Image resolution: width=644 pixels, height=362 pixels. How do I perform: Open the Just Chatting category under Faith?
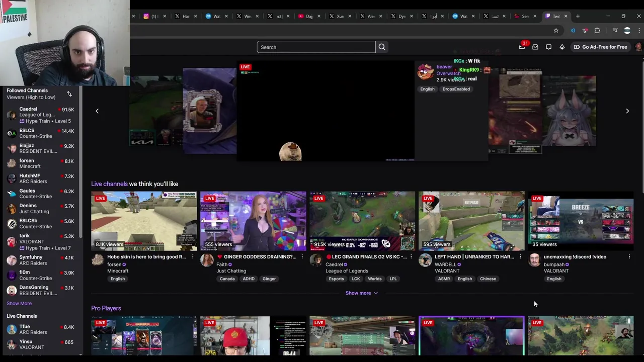(231, 271)
